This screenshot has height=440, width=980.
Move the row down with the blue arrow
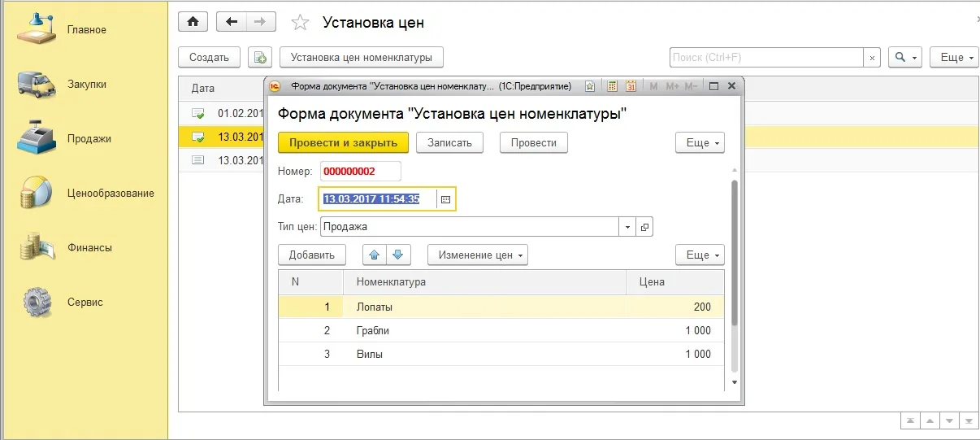[397, 255]
